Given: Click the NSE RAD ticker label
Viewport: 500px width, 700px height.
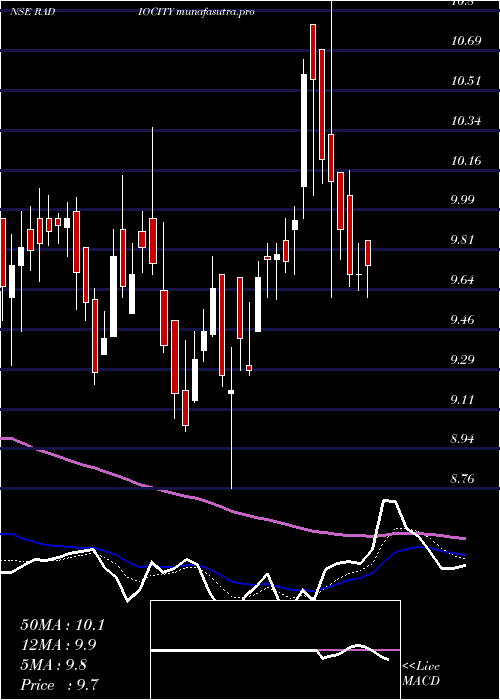Looking at the screenshot, I should pyautogui.click(x=33, y=12).
